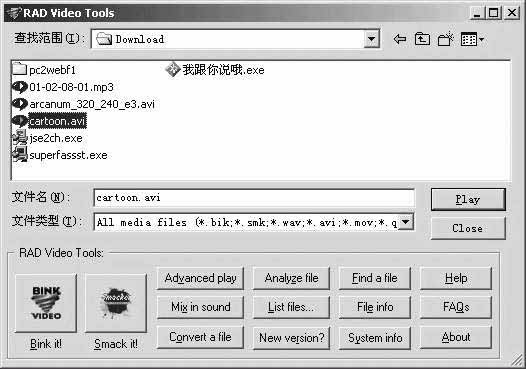
Task: Select the pc2webf1 folder icon
Action: point(19,69)
